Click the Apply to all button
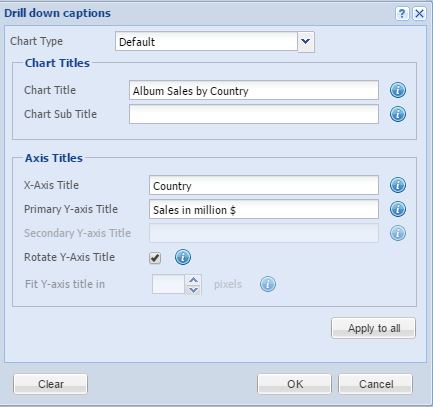Viewport: 433px width, 407px height. point(374,328)
